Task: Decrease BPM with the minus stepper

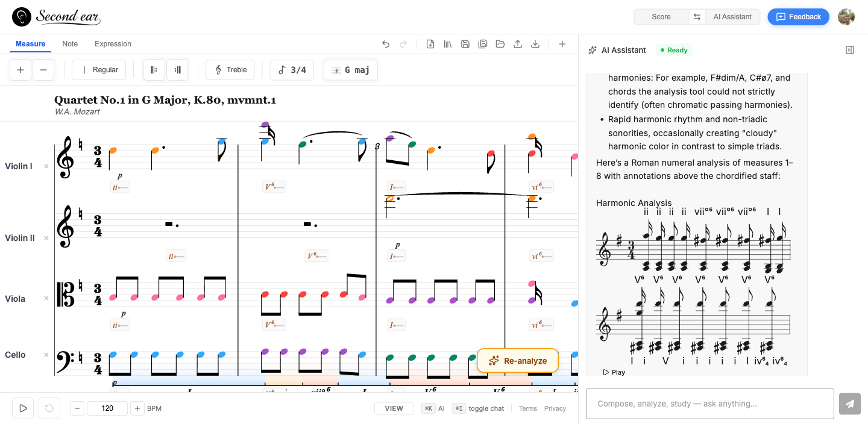Action: pos(77,408)
